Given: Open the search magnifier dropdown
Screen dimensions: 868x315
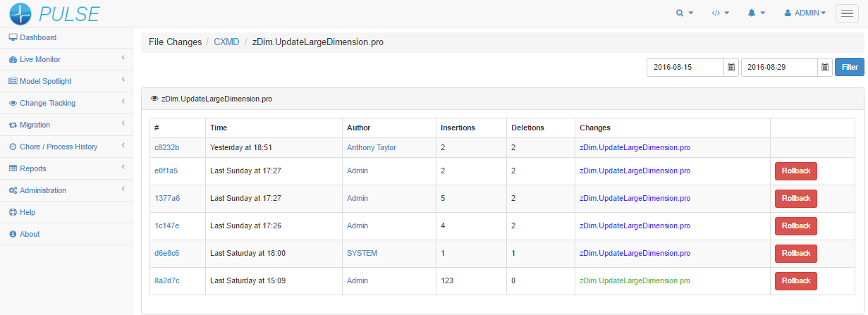Looking at the screenshot, I should coord(684,13).
